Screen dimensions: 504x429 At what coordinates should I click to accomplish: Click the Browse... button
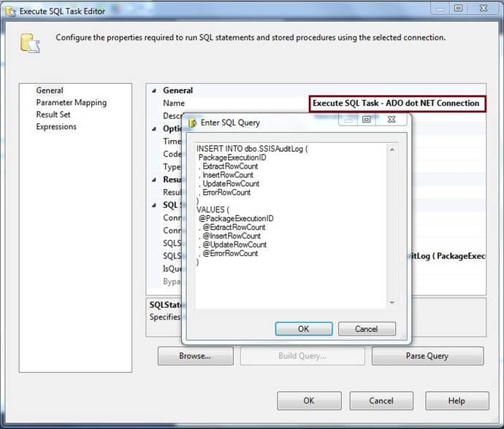(x=196, y=356)
